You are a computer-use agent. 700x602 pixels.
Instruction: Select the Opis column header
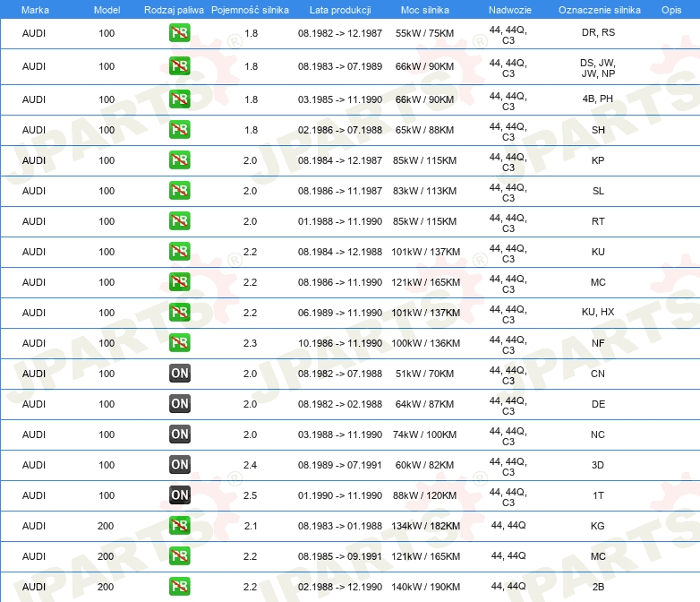tap(671, 10)
